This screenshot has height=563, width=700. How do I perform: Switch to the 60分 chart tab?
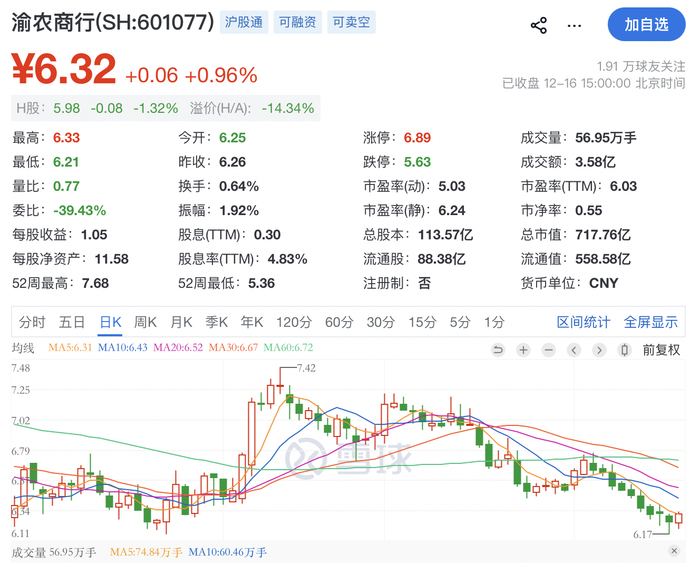[339, 322]
